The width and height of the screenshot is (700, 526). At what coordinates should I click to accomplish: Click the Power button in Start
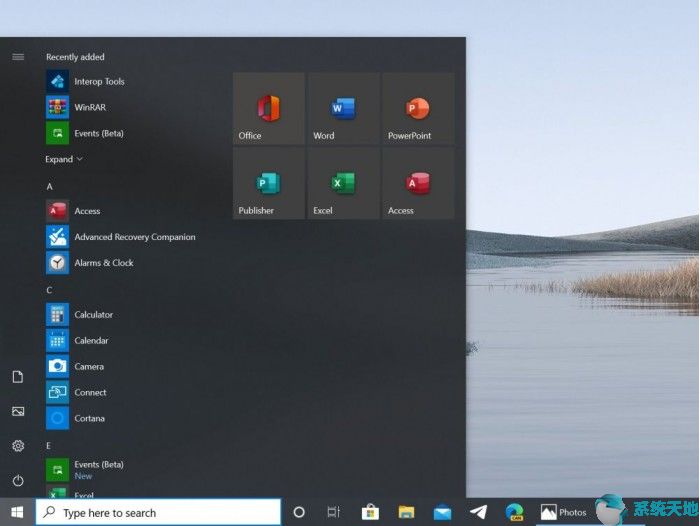(x=18, y=480)
